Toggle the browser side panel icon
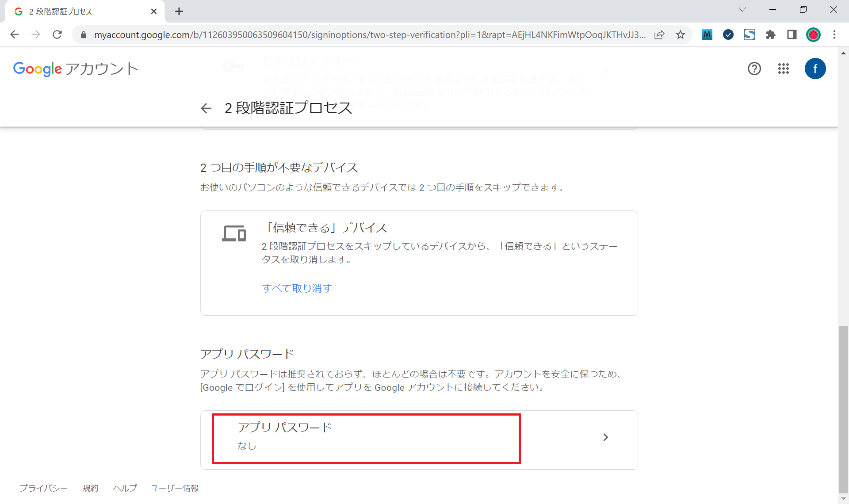 [x=792, y=34]
